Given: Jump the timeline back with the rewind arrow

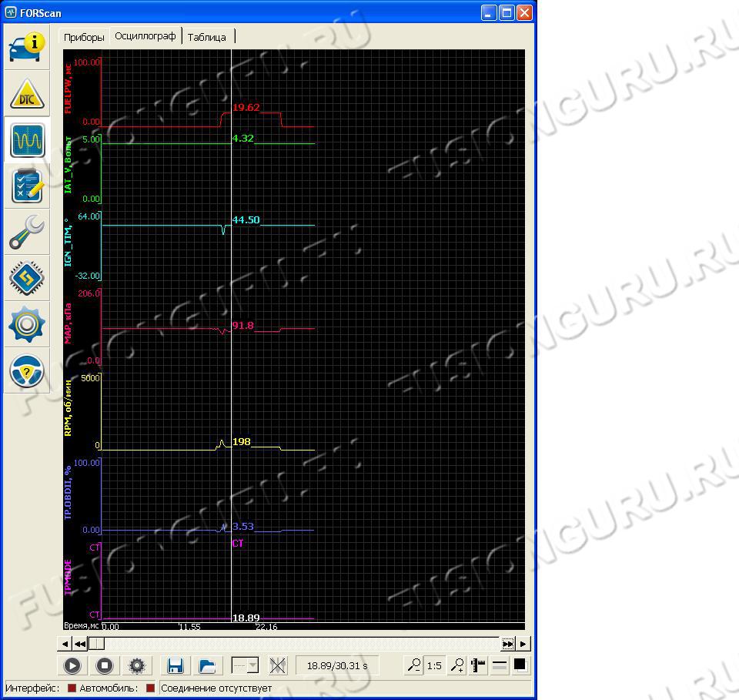Looking at the screenshot, I should [79, 644].
